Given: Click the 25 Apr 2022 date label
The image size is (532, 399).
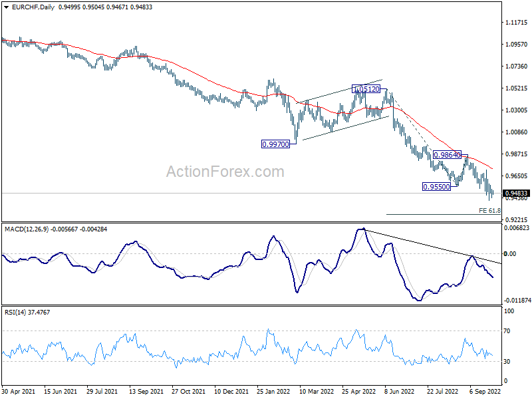Looking at the screenshot, I should point(358,392).
